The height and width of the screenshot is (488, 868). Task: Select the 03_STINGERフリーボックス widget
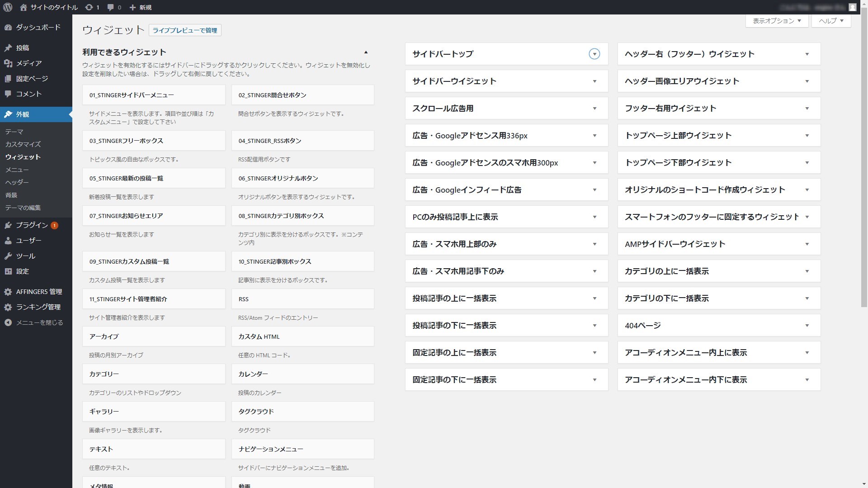pos(154,141)
